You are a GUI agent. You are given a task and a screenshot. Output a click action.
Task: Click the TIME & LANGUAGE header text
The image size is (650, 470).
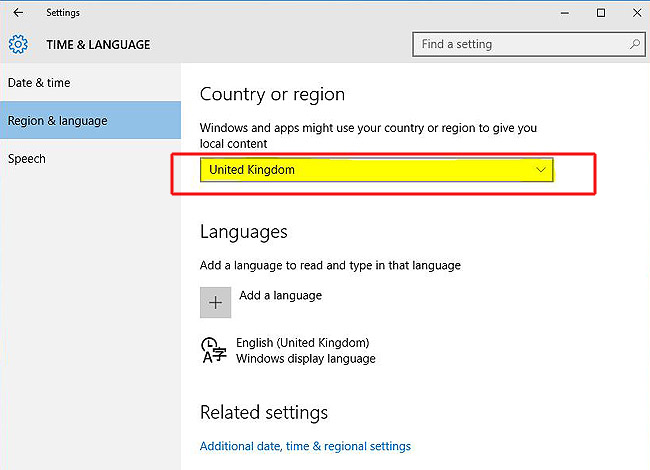98,45
